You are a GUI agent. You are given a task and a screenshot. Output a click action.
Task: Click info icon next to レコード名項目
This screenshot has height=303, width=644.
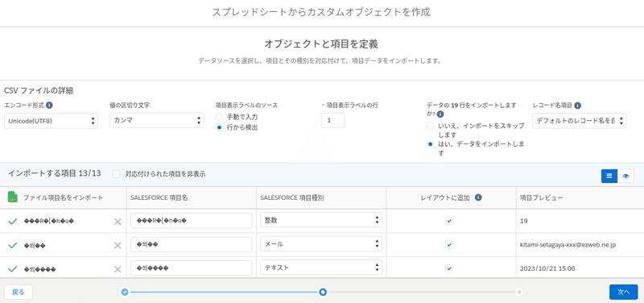pos(578,106)
